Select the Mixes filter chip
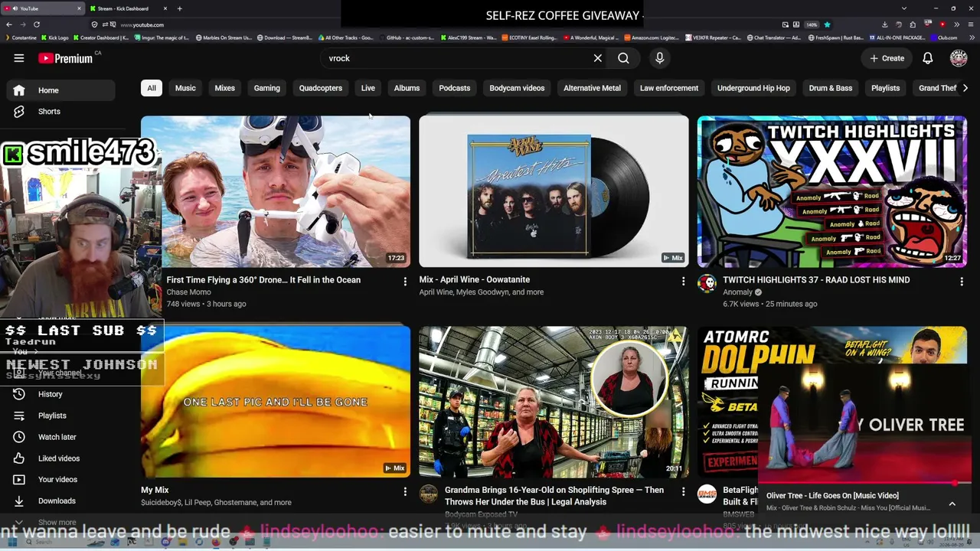This screenshot has height=551, width=980. point(224,88)
